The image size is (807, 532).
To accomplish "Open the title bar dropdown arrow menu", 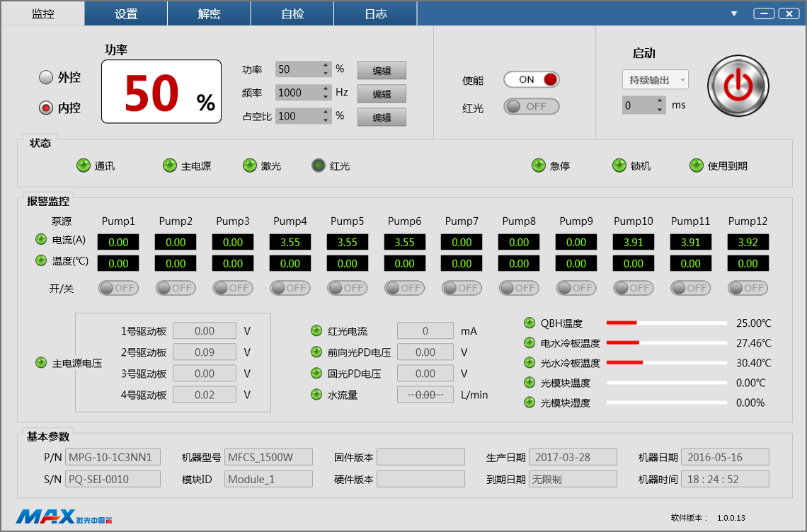I will [734, 13].
